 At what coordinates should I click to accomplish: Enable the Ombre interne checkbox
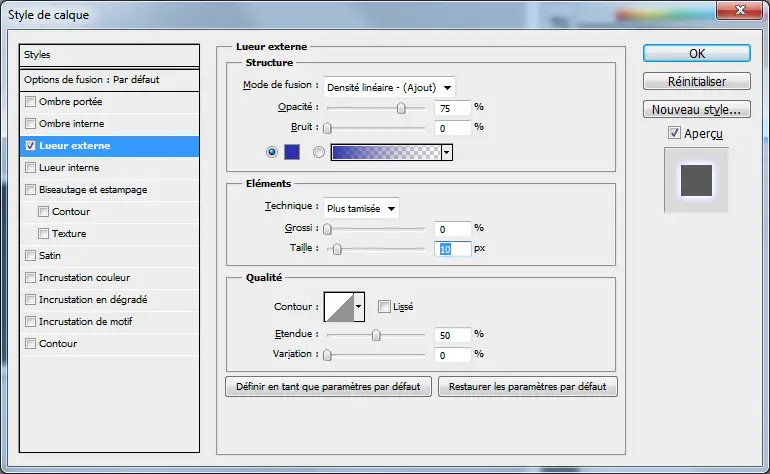(30, 123)
